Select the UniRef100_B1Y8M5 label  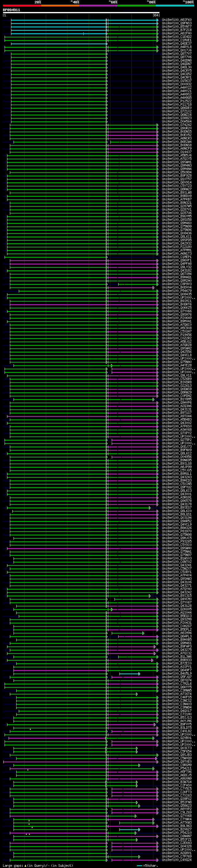click(177, 399)
